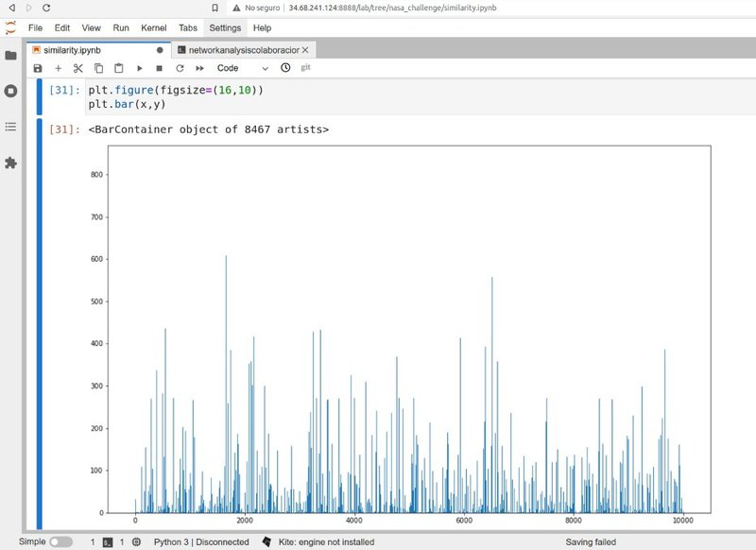This screenshot has height=550, width=756.
Task: Insert a new cell with the plus icon
Action: [58, 68]
